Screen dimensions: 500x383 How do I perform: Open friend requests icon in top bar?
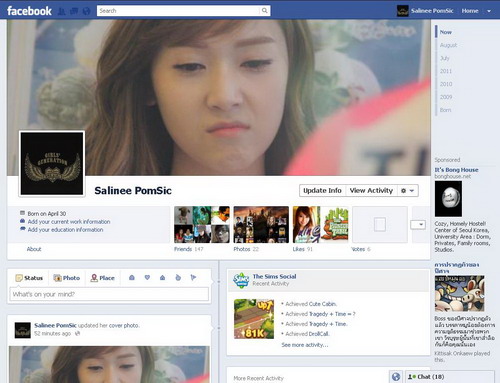pos(62,11)
